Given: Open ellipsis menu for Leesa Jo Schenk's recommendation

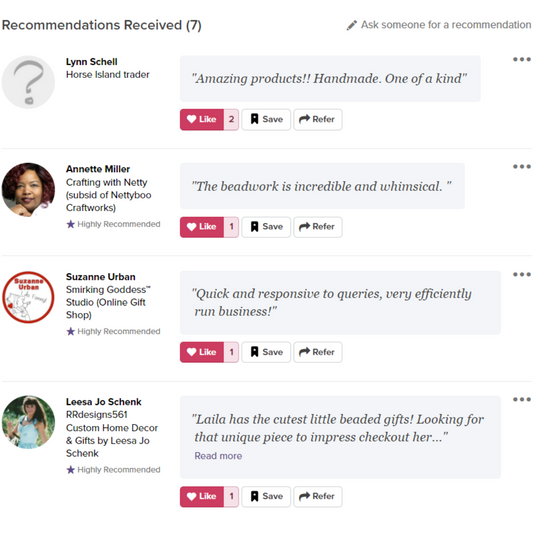Looking at the screenshot, I should coord(522,399).
